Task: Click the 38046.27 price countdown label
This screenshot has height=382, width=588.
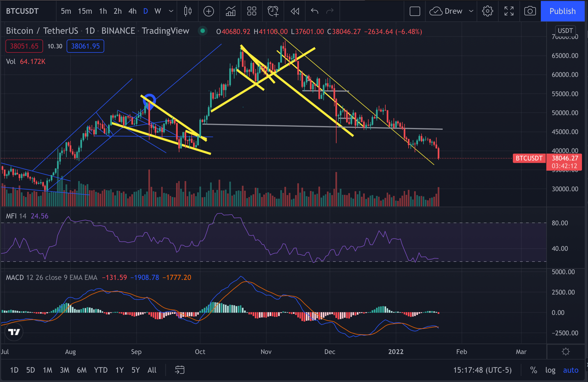Action: (564, 162)
